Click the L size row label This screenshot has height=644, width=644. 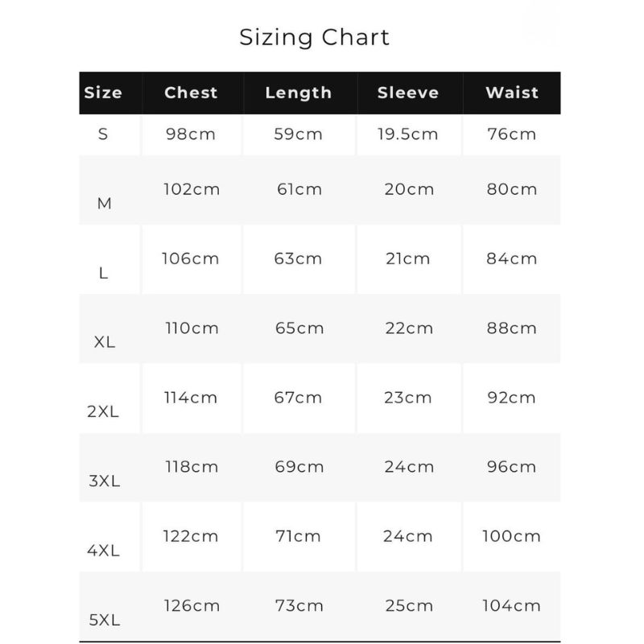click(x=104, y=273)
